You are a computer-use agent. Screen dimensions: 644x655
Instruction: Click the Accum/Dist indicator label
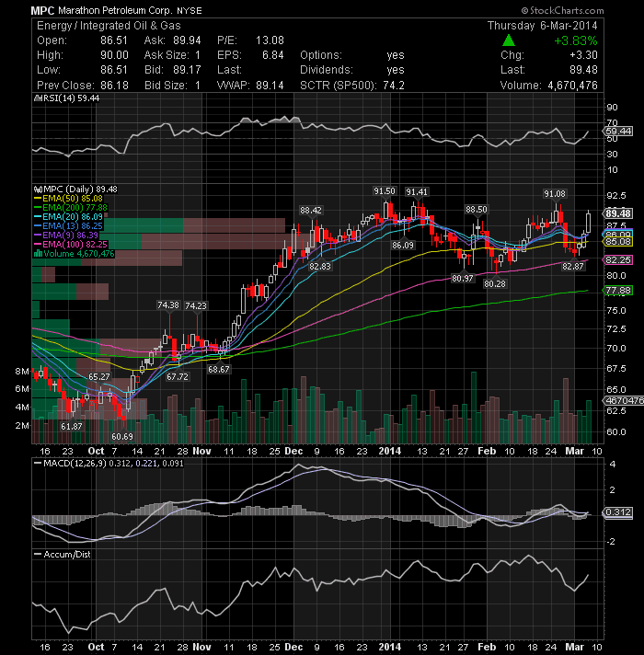(62, 555)
